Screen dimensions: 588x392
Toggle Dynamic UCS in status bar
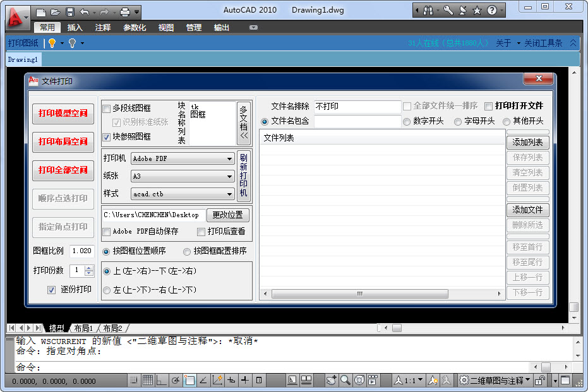point(217,381)
